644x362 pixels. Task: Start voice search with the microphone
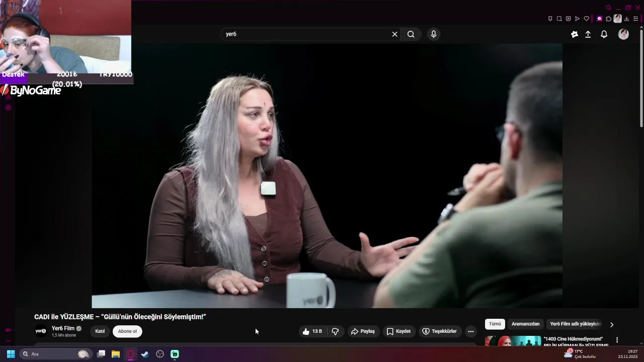click(434, 34)
